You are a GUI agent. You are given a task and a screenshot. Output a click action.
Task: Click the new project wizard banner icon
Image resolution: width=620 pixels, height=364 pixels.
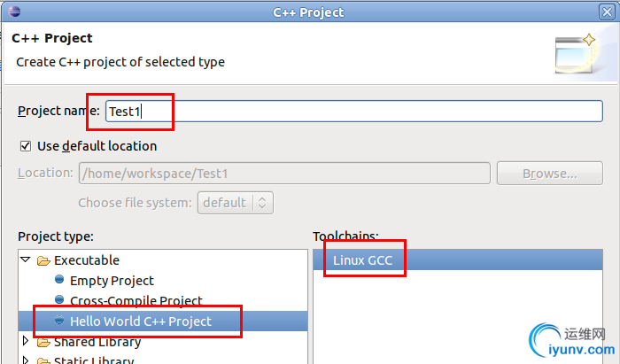576,54
